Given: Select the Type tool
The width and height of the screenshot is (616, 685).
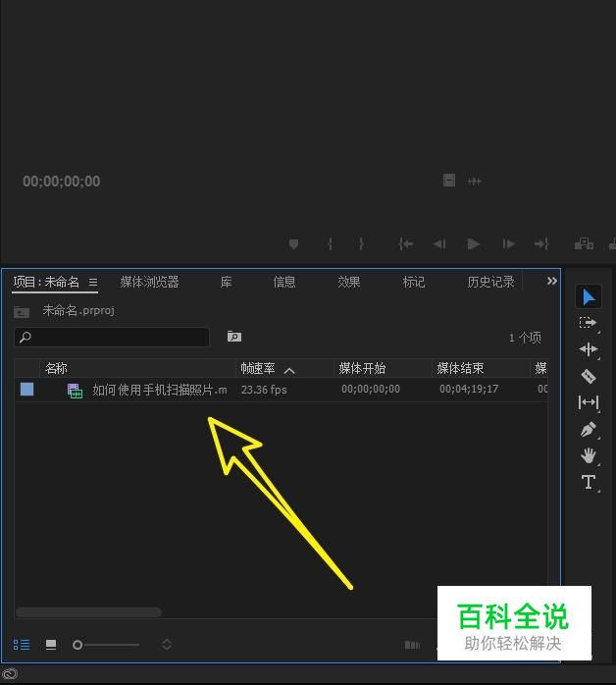Looking at the screenshot, I should (589, 482).
